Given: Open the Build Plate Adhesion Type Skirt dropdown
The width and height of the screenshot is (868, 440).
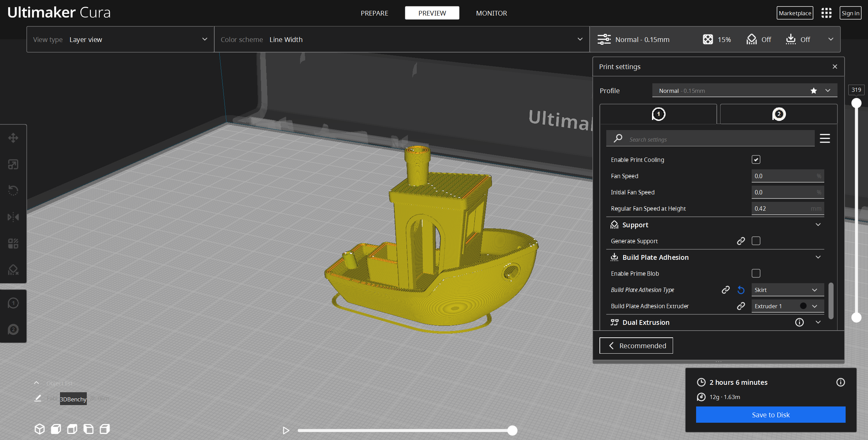Looking at the screenshot, I should (x=787, y=290).
